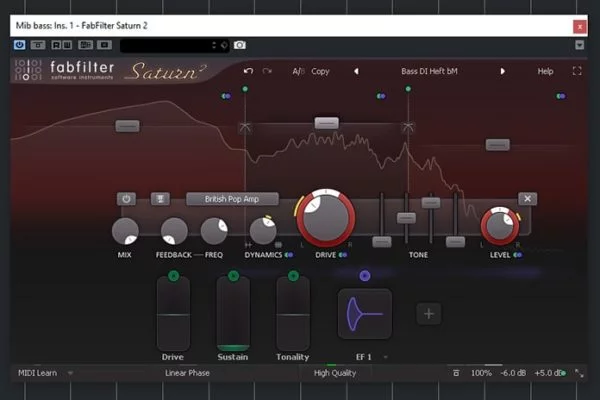Click the first crossover split icon
The height and width of the screenshot is (400, 600).
click(x=245, y=127)
